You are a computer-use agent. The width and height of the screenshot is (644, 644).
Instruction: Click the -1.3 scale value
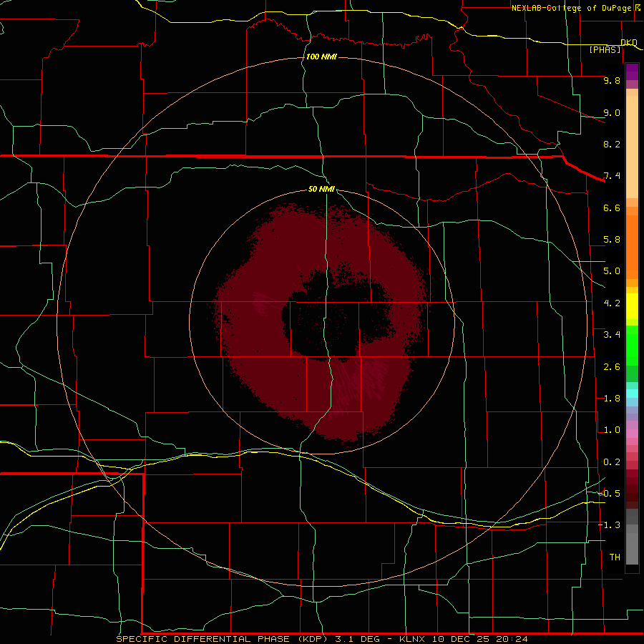609,525
